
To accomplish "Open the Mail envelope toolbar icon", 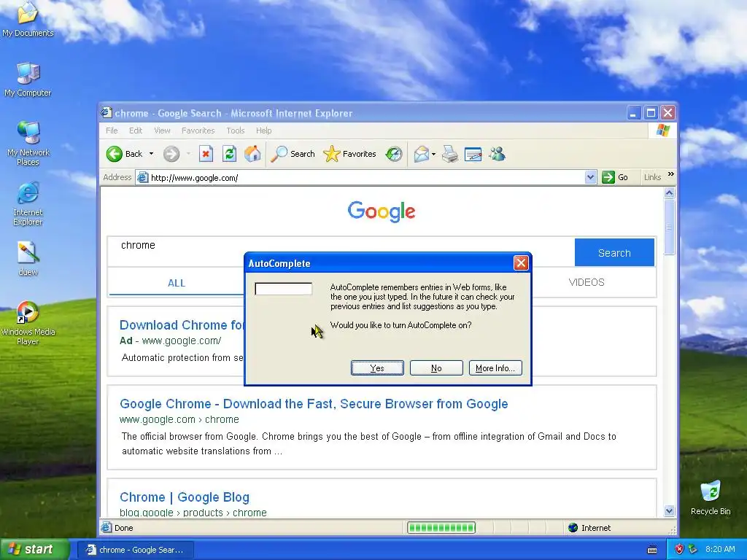I will tap(421, 154).
